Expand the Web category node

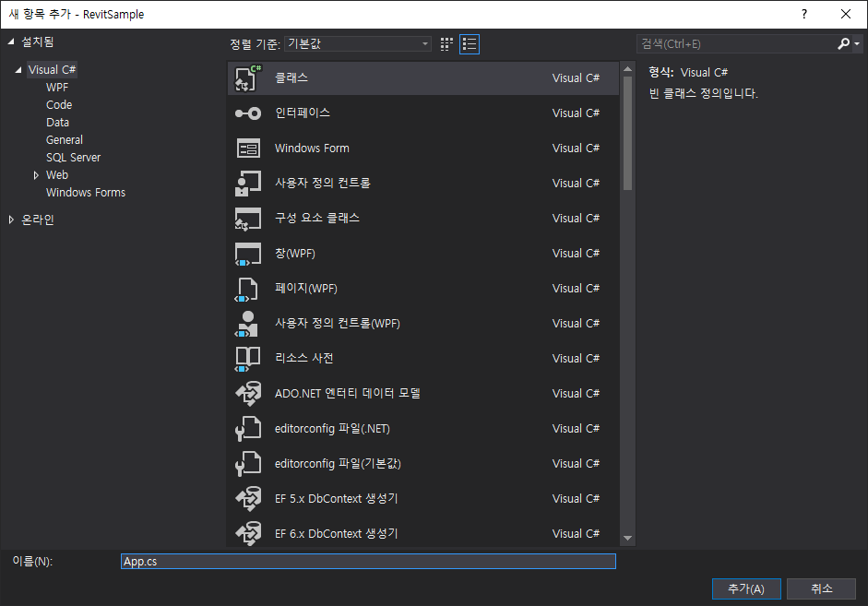tap(36, 175)
